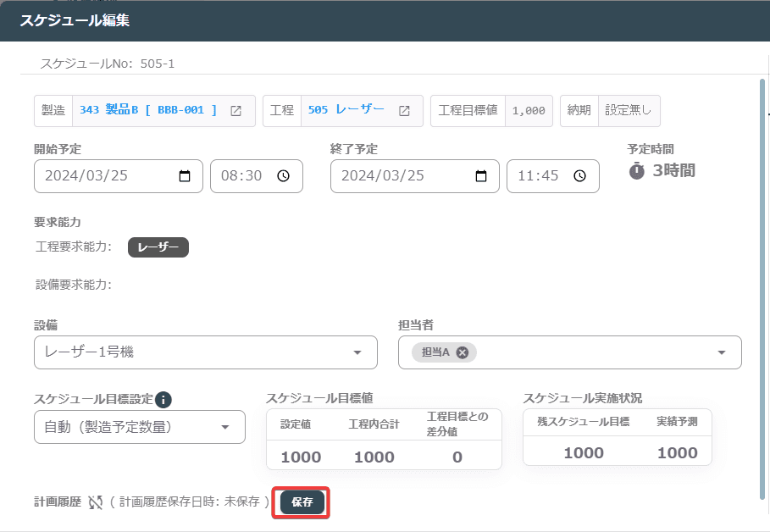The image size is (770, 532).
Task: Open clock picker for 08:30 start time
Action: (x=283, y=176)
